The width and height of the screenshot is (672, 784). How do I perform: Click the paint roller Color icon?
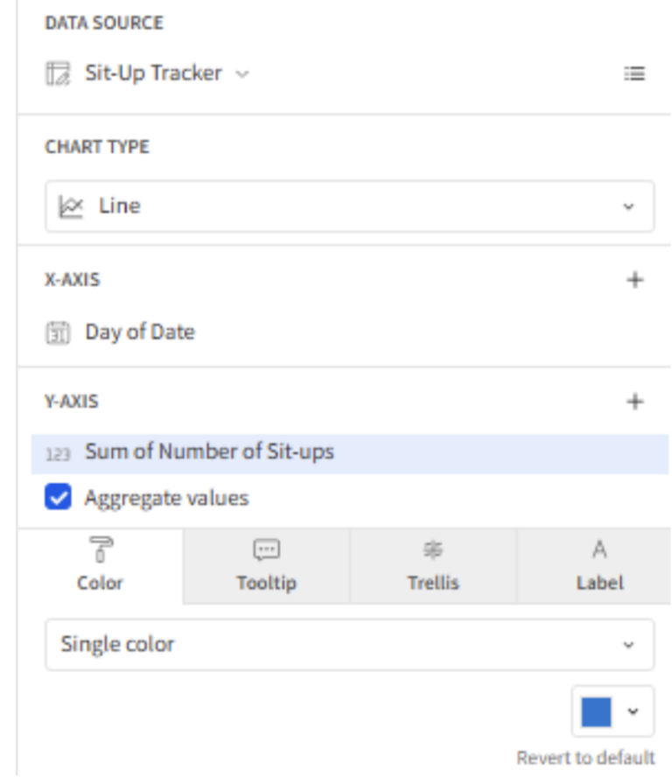(x=100, y=549)
